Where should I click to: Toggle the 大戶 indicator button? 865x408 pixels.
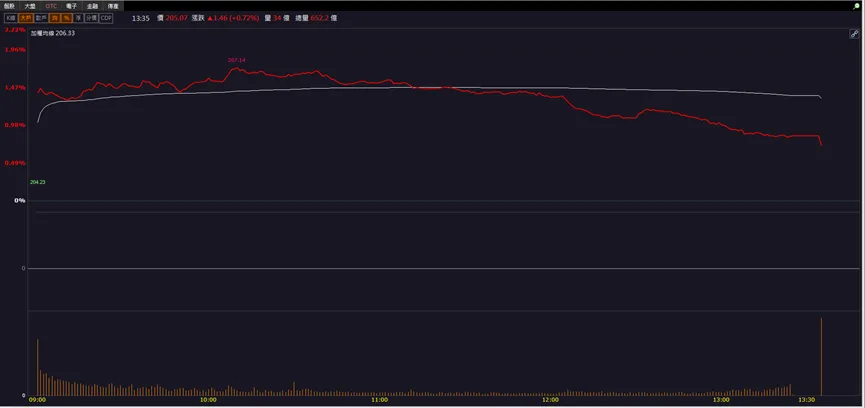coord(26,18)
